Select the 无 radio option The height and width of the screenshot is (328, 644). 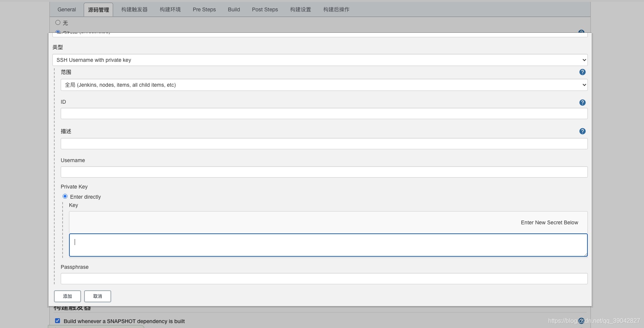point(58,23)
